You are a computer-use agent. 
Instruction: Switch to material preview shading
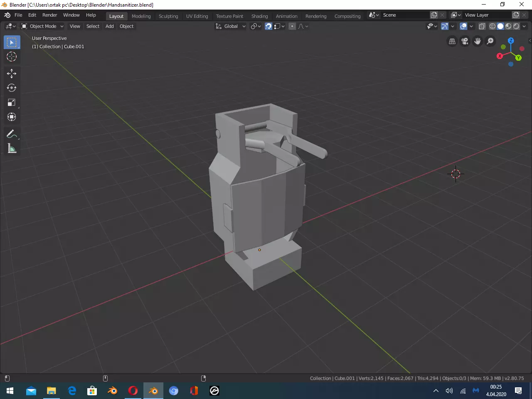pyautogui.click(x=508, y=26)
